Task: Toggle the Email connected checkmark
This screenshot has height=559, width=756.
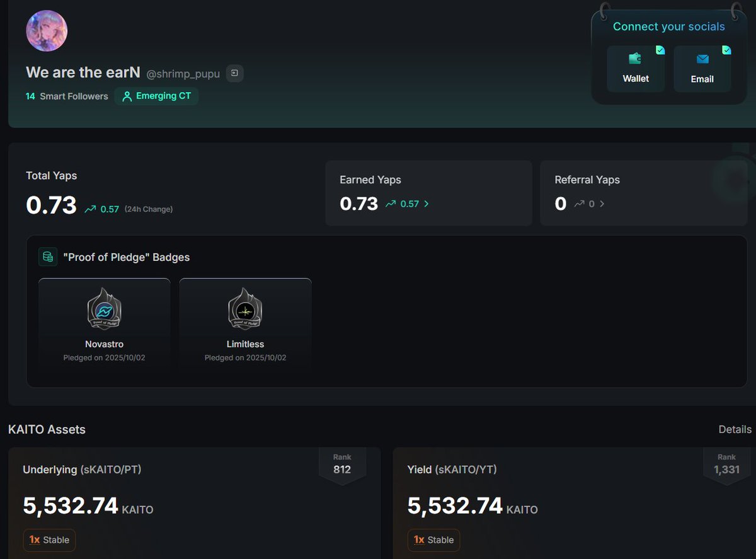Action: (x=726, y=50)
